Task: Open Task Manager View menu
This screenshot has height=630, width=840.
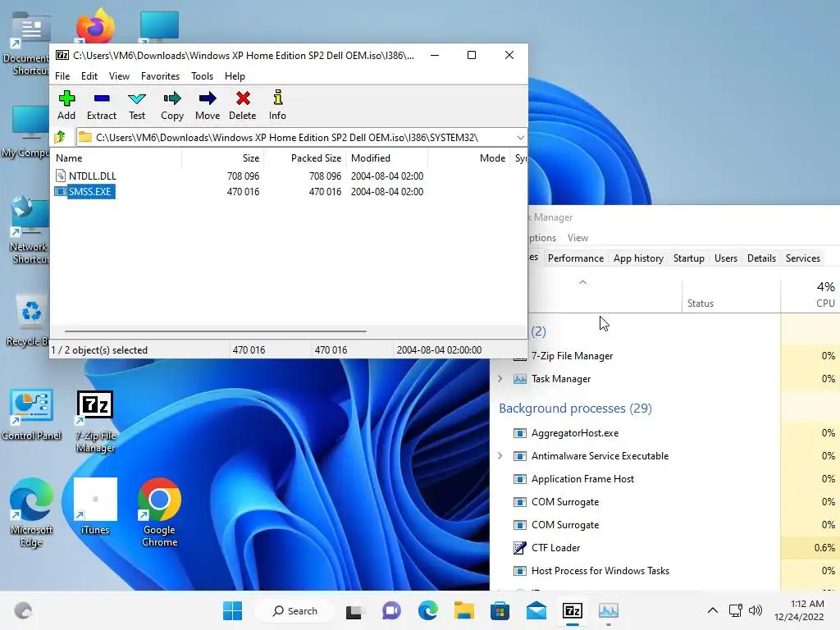Action: [577, 237]
